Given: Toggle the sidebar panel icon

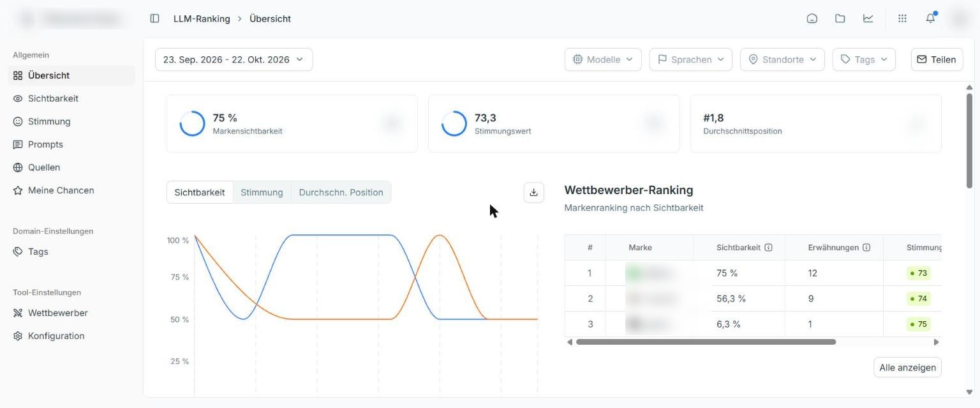Looking at the screenshot, I should (154, 19).
